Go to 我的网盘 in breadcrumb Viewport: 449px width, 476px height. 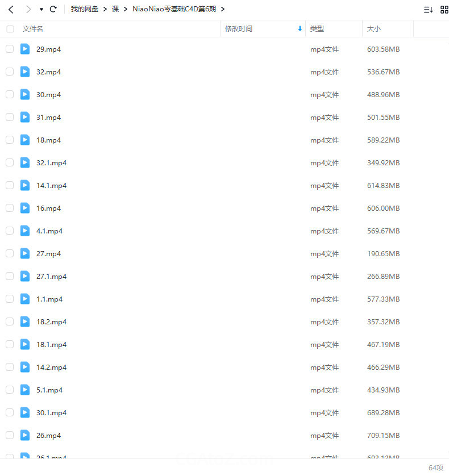click(x=85, y=9)
